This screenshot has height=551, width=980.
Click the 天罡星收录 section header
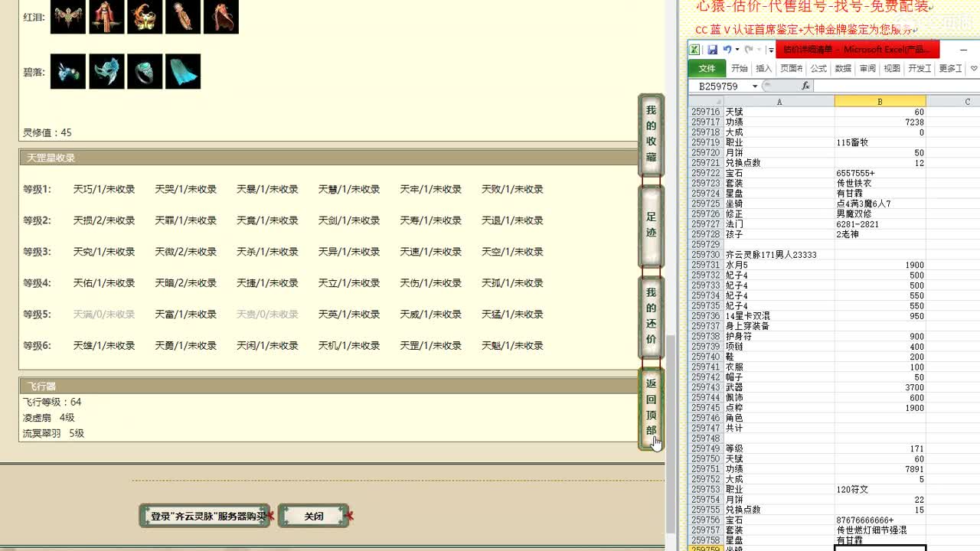tap(329, 158)
